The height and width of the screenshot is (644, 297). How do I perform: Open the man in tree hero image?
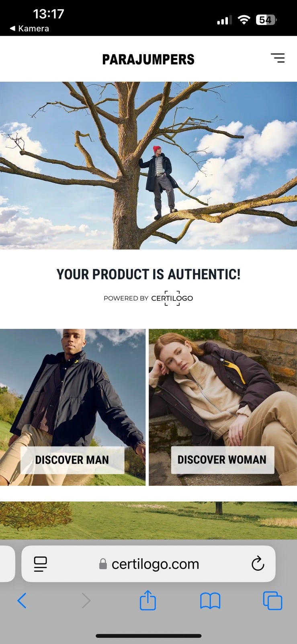point(148,165)
